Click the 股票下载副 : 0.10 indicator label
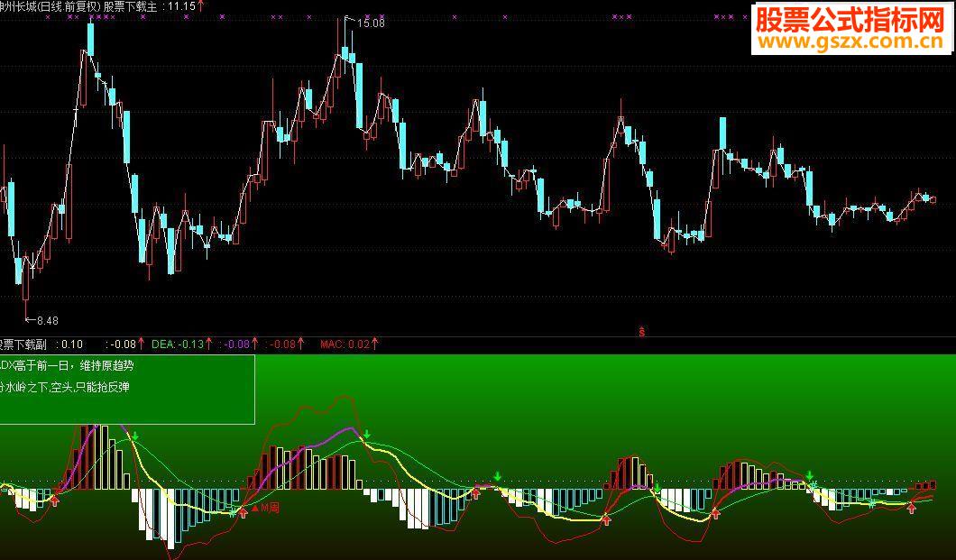The image size is (956, 560). (41, 344)
